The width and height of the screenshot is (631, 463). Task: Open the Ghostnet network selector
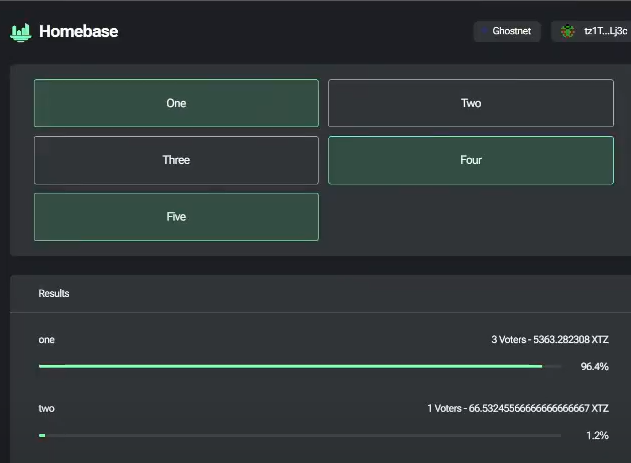pyautogui.click(x=507, y=32)
